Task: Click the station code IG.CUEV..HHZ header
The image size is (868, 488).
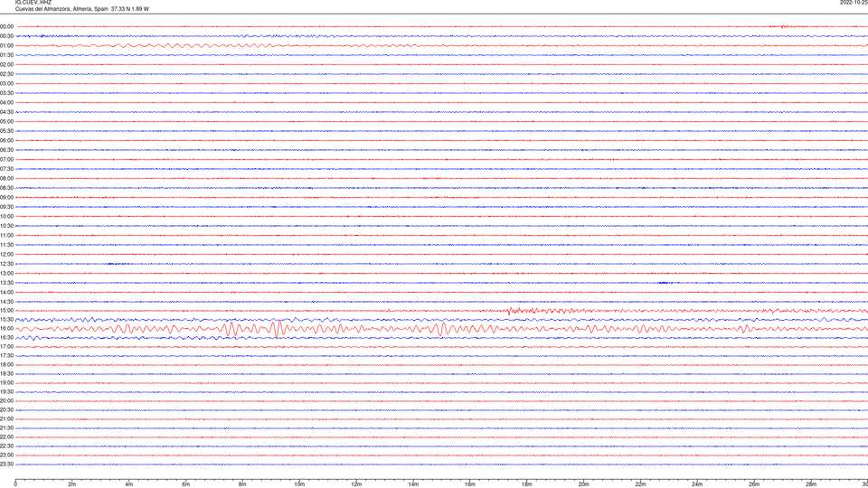Action: pyautogui.click(x=33, y=2)
